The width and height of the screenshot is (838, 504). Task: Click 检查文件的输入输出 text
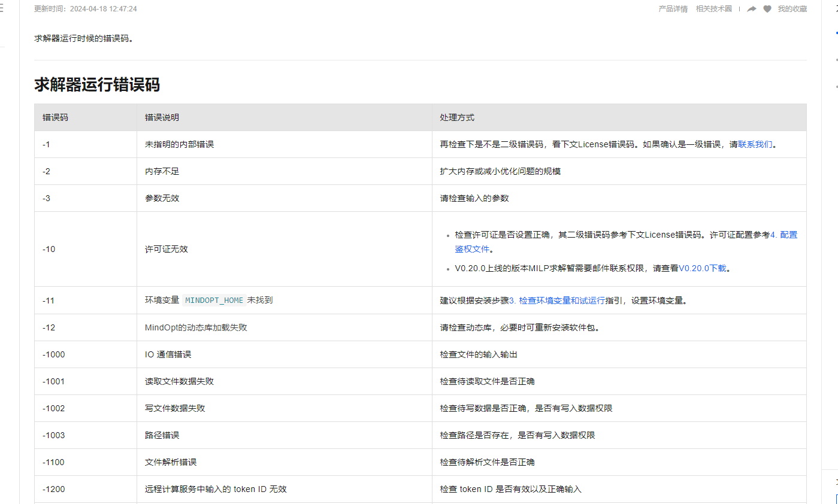479,354
